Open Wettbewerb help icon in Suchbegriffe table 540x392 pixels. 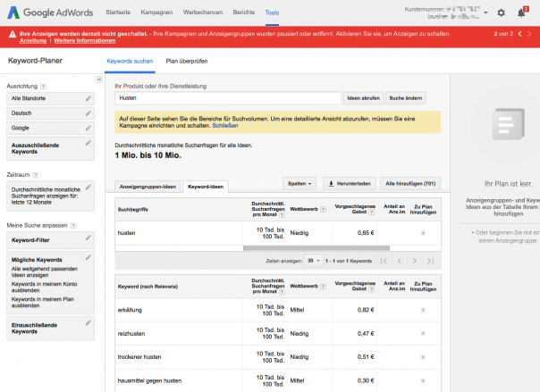323,210
